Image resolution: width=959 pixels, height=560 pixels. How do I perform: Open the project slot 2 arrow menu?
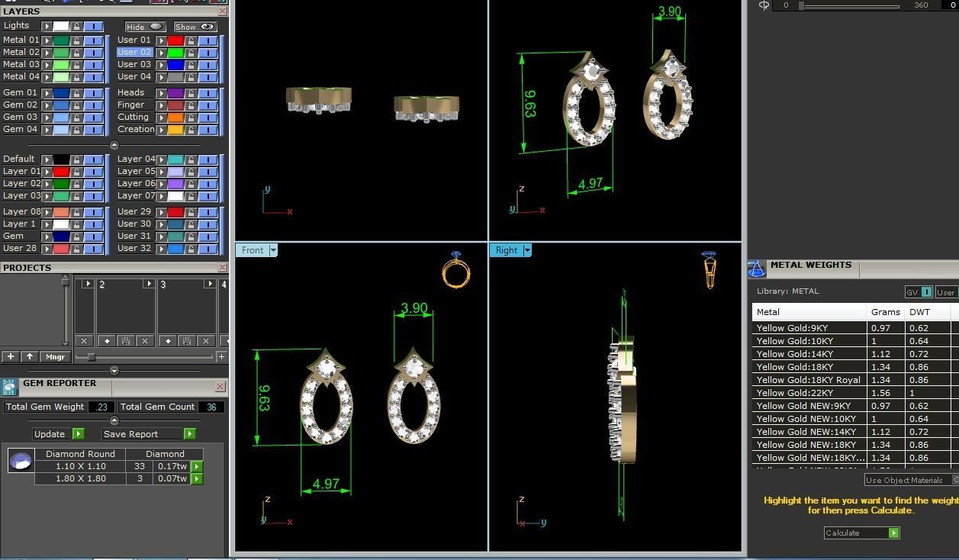[x=148, y=284]
